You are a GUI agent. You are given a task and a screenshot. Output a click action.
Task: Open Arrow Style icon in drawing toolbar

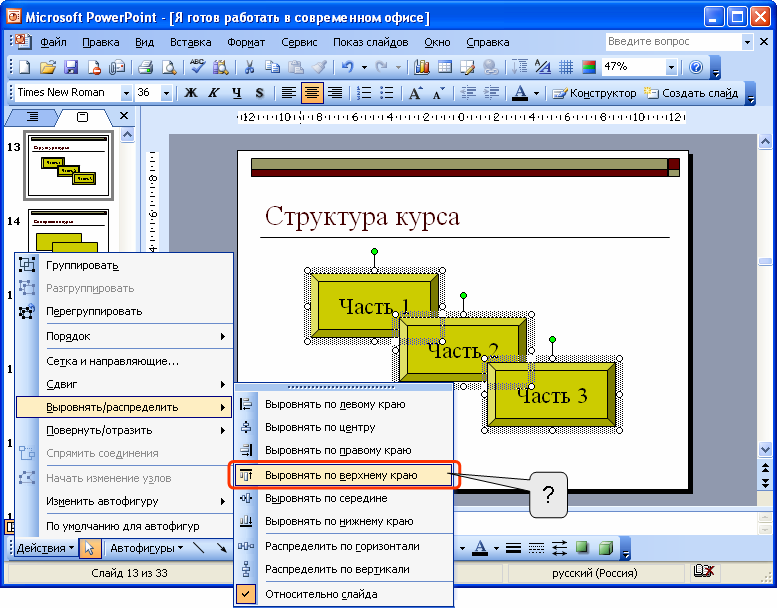click(559, 548)
